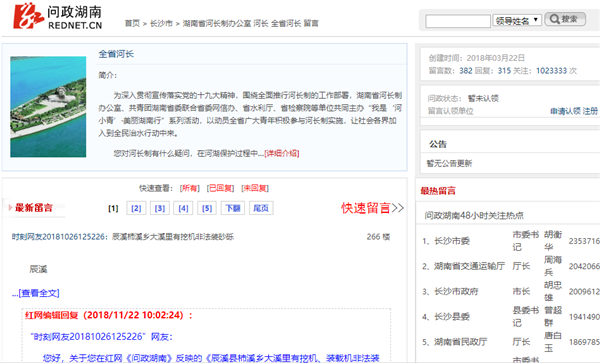The image size is (600, 363).
Task: Select the name 唐白玉
Action: pyautogui.click(x=553, y=342)
